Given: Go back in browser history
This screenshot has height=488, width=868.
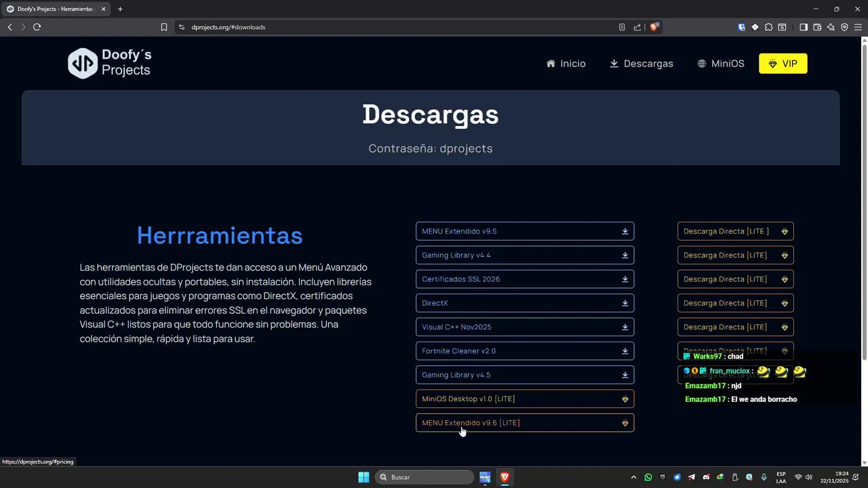Looking at the screenshot, I should (x=9, y=27).
